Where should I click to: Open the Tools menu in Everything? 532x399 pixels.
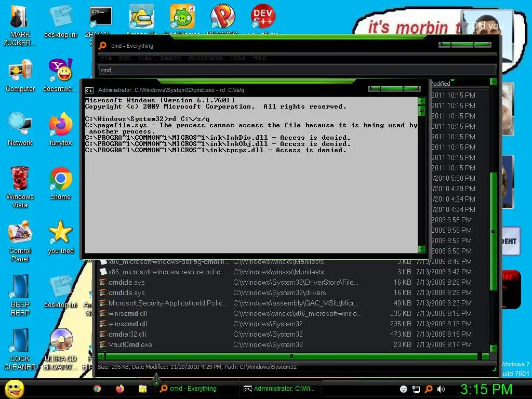tap(238, 58)
